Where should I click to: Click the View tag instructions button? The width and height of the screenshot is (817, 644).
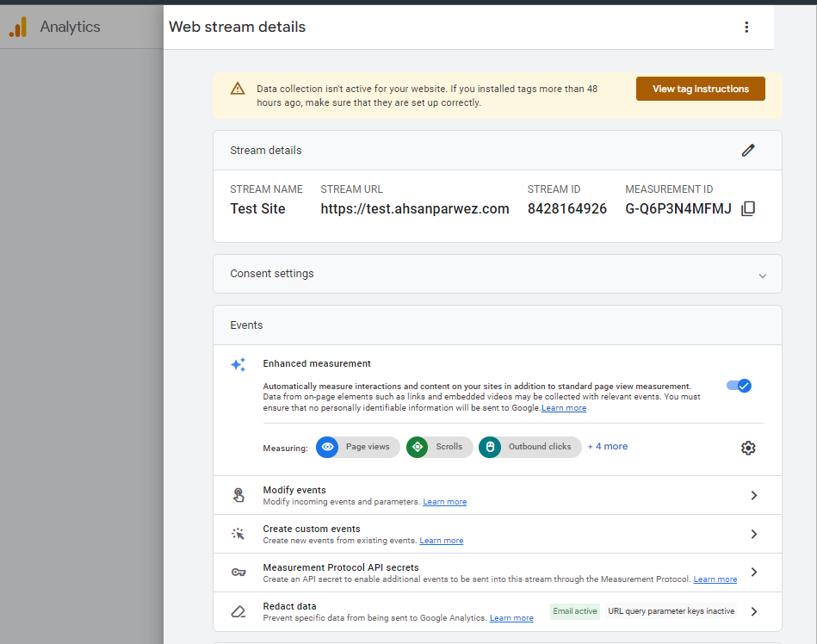tap(700, 89)
